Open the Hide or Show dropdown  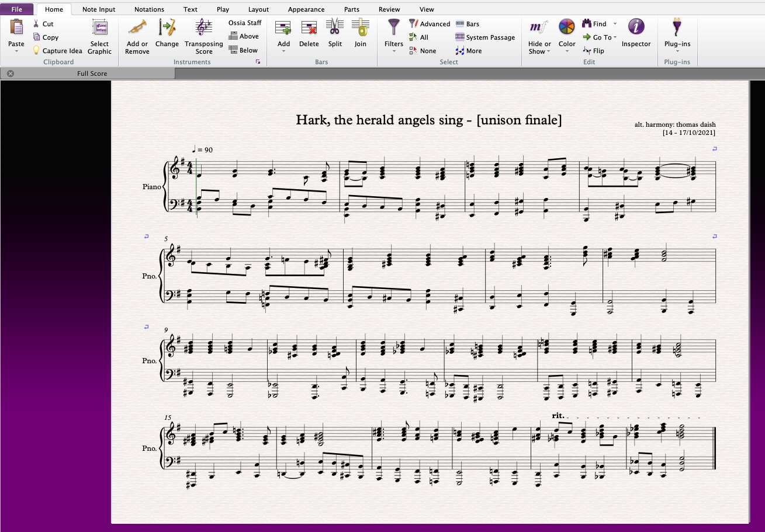point(539,51)
